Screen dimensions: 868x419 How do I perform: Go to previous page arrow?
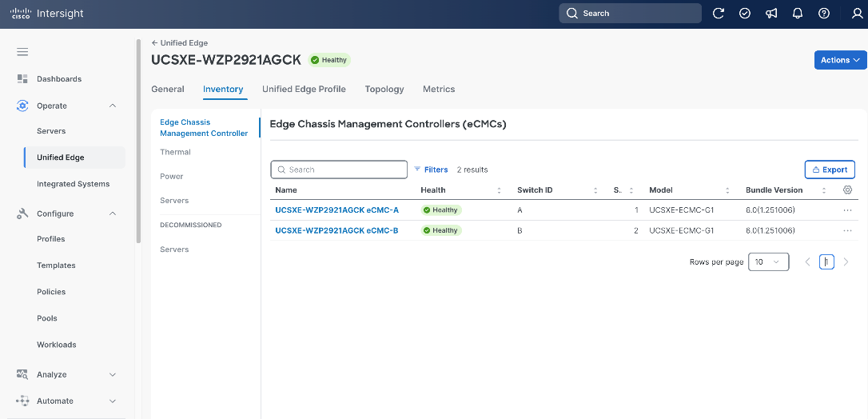(x=808, y=261)
